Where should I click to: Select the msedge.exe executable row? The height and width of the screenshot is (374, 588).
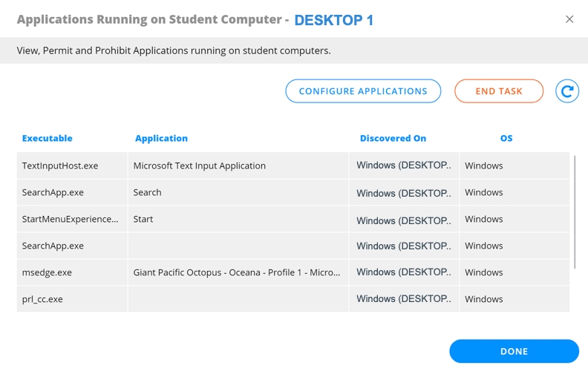48,272
